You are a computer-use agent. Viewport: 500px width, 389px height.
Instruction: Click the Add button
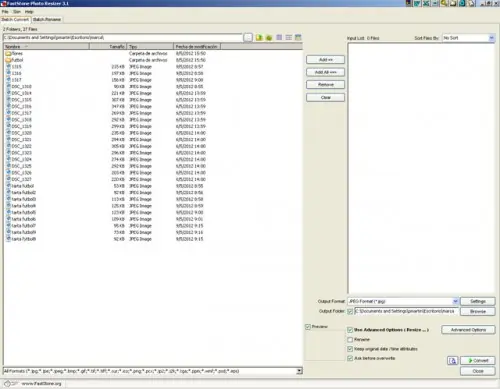pos(325,60)
